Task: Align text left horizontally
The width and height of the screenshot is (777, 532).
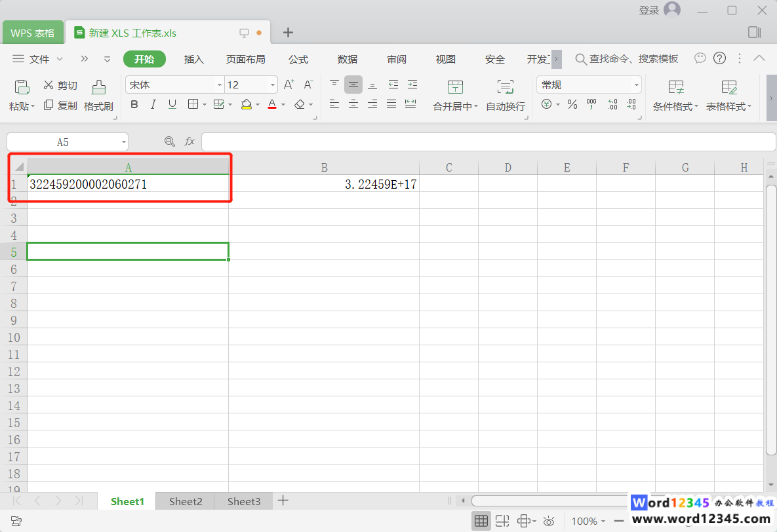Action: coord(334,104)
